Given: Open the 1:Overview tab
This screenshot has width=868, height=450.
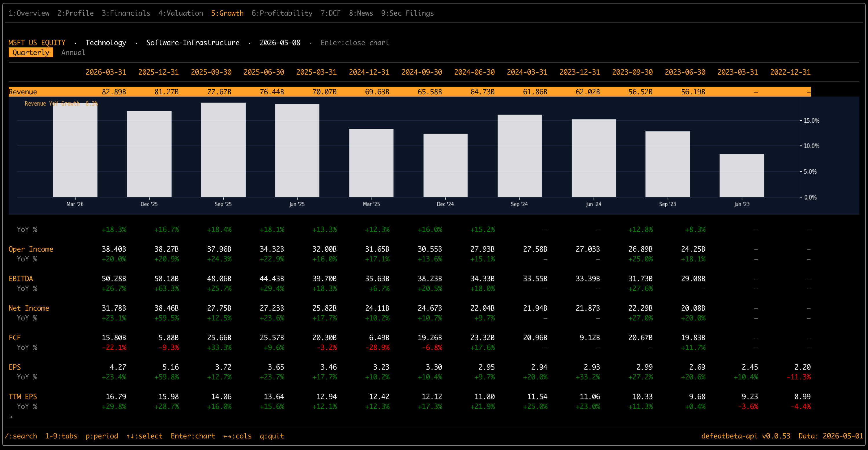Looking at the screenshot, I should pos(29,13).
